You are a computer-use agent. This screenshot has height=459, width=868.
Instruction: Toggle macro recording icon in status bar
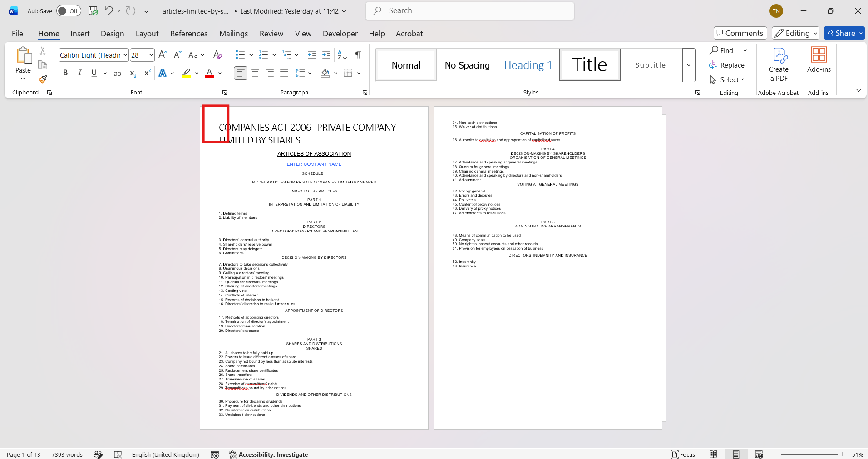tap(215, 454)
